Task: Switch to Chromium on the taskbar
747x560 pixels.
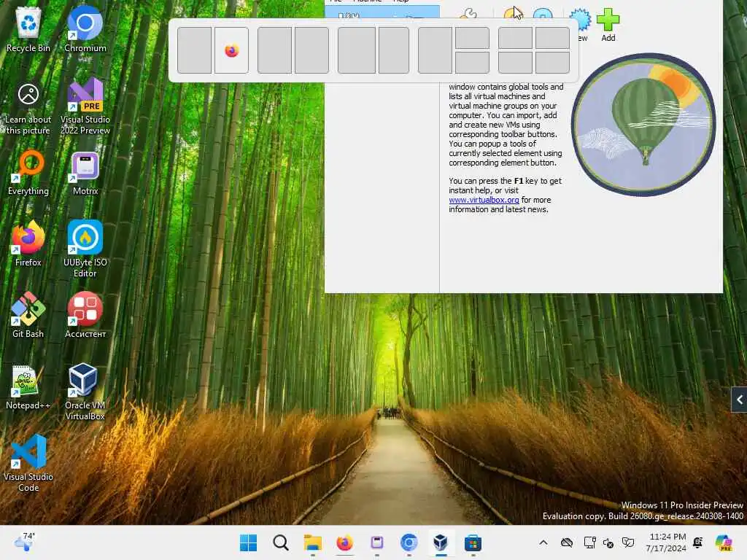Action: coord(409,542)
